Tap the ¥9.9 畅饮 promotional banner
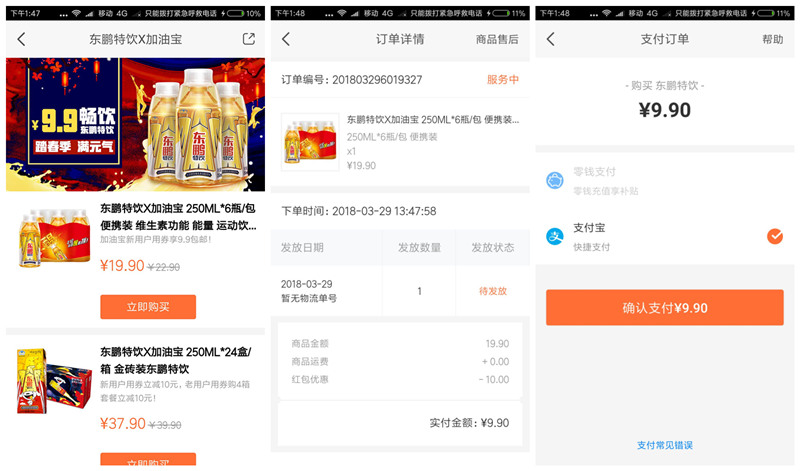 [x=135, y=124]
